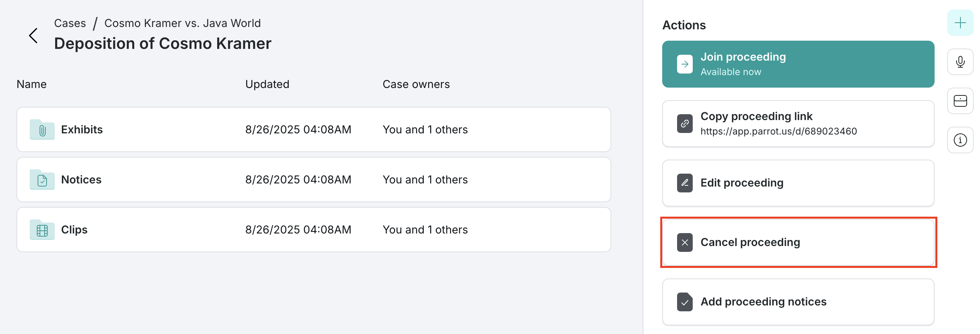Navigate to Cases breadcrumb
The image size is (980, 334).
click(x=70, y=23)
